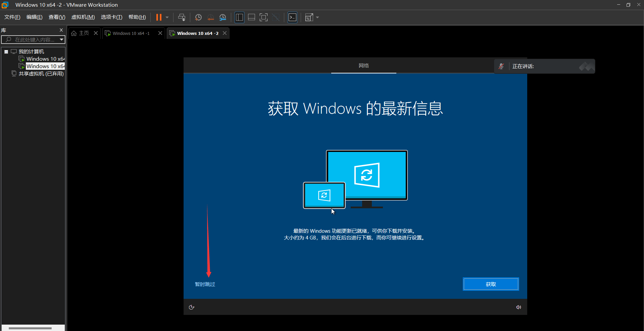Viewport: 644px width, 331px height.
Task: Open the 帮助(H) menu
Action: click(137, 17)
